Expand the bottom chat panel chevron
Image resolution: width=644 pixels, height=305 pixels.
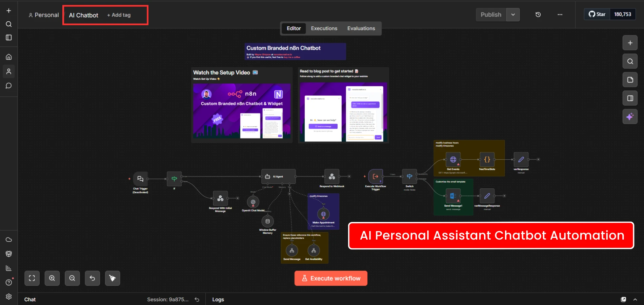pos(635,299)
